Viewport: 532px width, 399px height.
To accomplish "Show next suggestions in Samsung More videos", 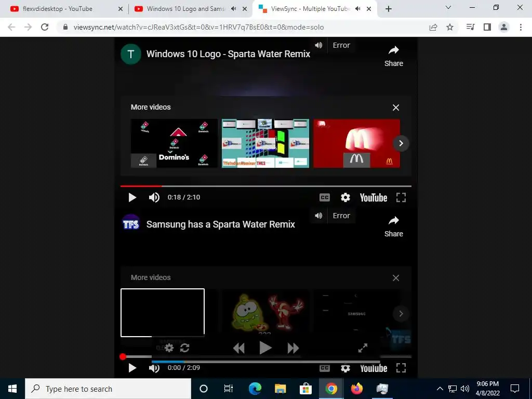I will 401,313.
